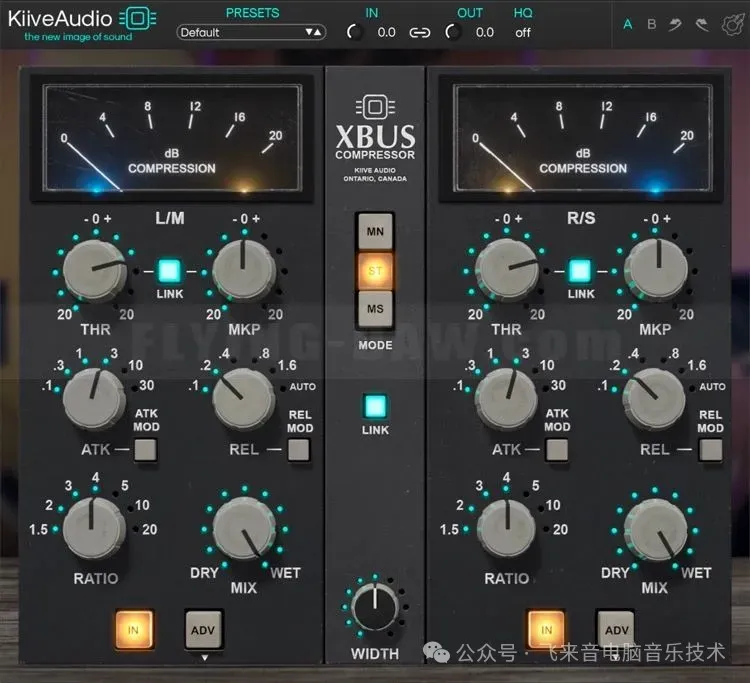This screenshot has width=750, height=683.
Task: Click the L/M dry/wet MIX knob
Action: [244, 529]
